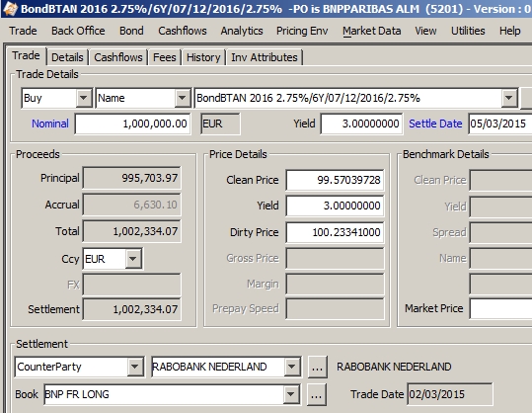
Task: Expand the CounterParty role dropdown
Action: (134, 367)
